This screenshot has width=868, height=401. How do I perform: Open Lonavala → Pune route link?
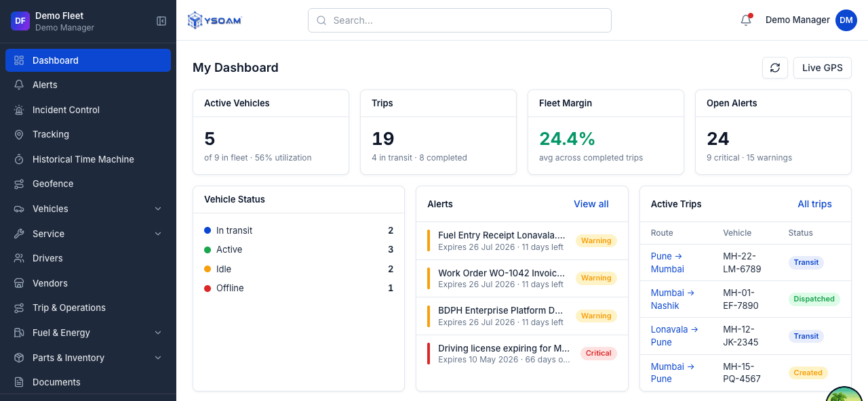point(675,336)
